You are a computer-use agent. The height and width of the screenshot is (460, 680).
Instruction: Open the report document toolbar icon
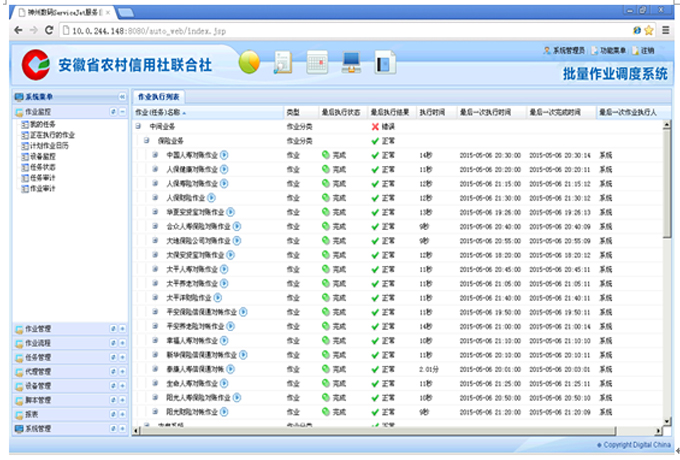[283, 62]
